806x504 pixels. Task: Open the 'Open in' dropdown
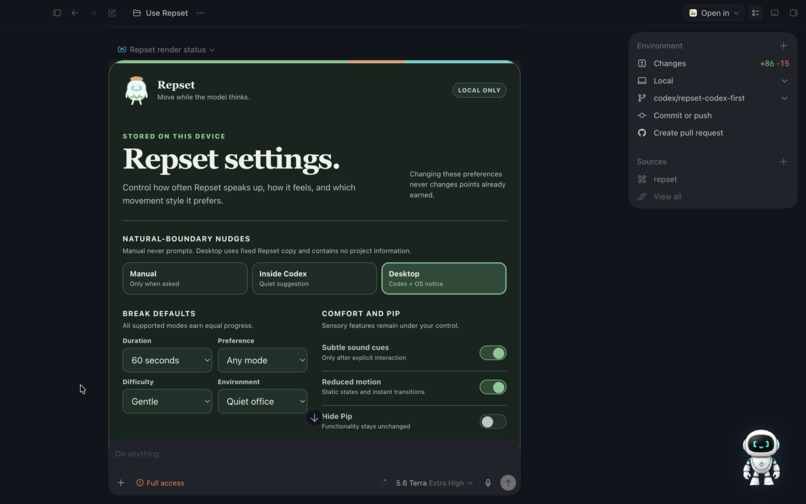(715, 13)
